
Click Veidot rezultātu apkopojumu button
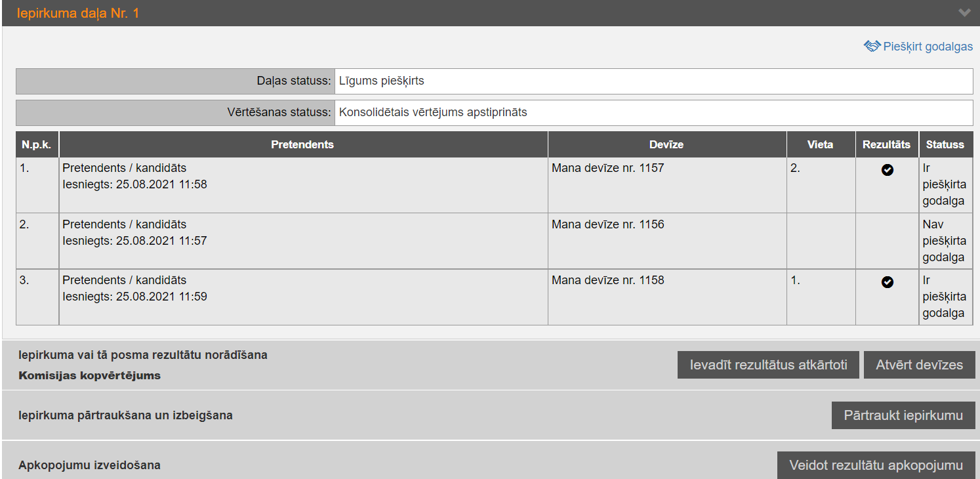tap(876, 465)
